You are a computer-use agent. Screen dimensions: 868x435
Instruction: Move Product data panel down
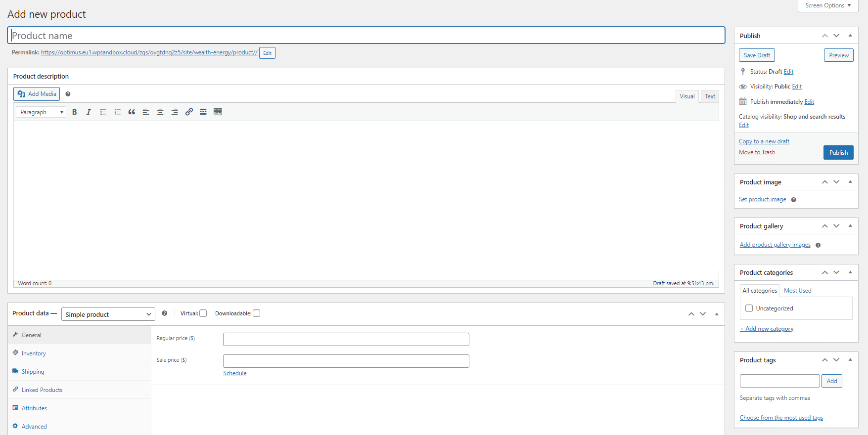click(703, 314)
